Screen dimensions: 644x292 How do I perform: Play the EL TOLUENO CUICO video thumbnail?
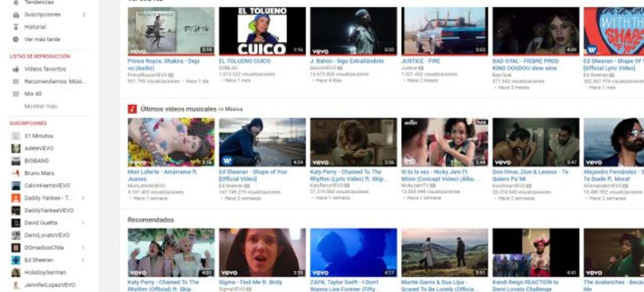(x=262, y=31)
